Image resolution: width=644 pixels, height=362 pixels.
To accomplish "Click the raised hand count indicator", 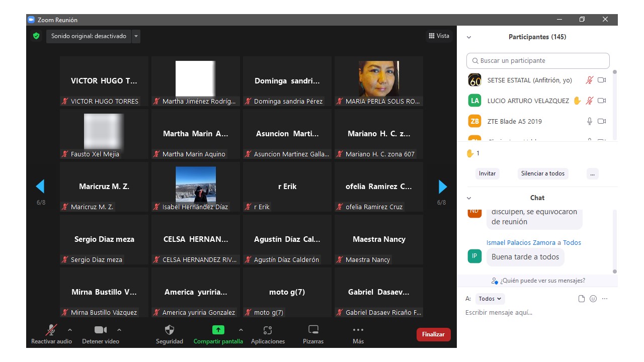I will 473,153.
